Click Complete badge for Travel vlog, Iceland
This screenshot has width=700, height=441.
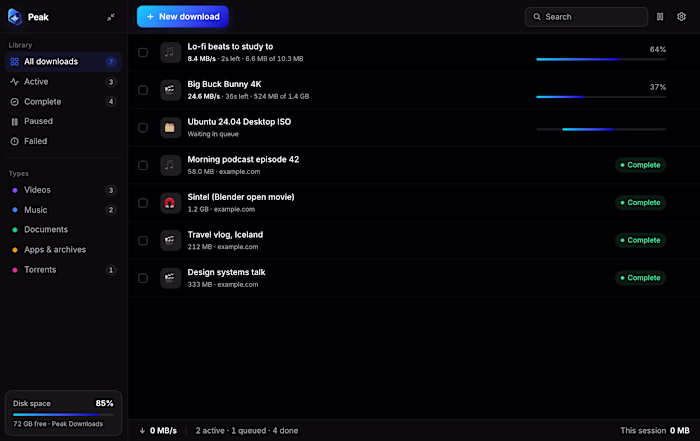640,240
